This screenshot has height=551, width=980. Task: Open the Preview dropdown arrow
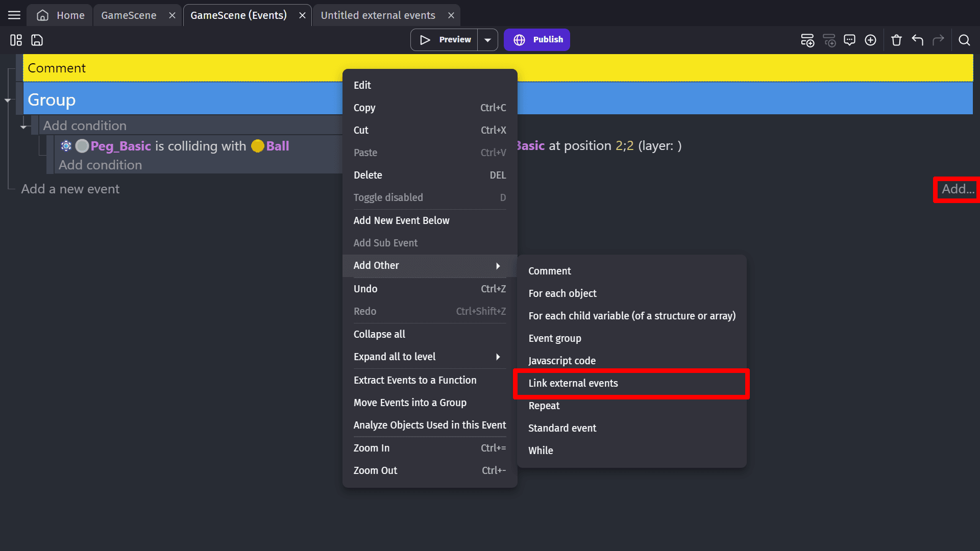[488, 40]
